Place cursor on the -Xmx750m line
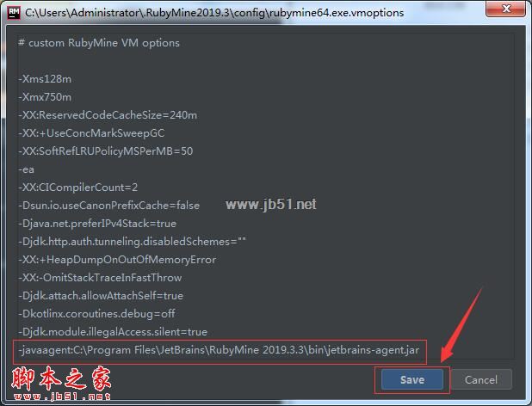The height and width of the screenshot is (406, 532). tap(45, 97)
